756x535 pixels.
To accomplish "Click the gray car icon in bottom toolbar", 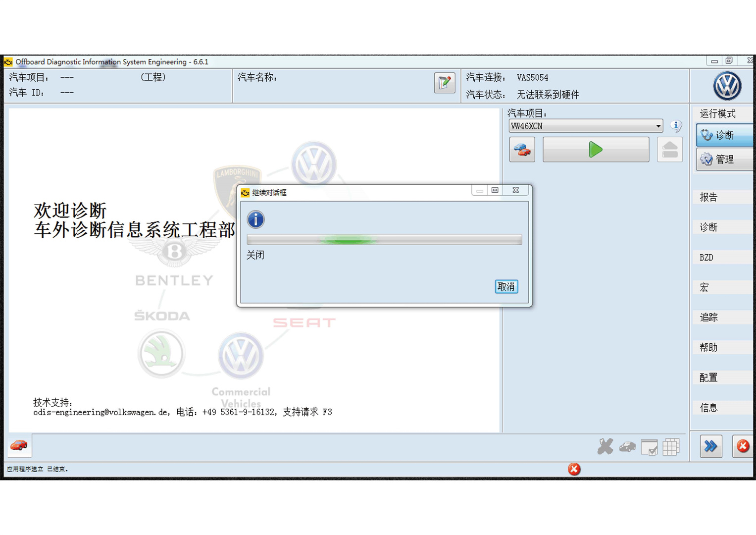I will coord(627,447).
